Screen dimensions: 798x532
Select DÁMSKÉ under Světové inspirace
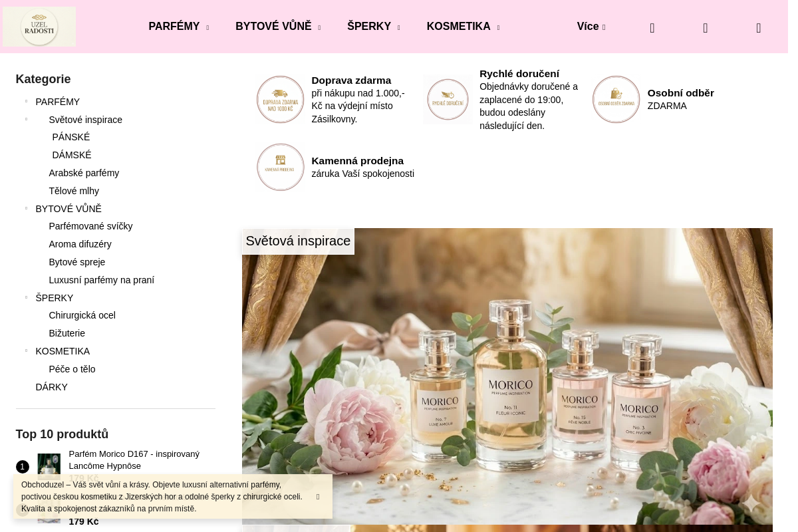pos(72,155)
